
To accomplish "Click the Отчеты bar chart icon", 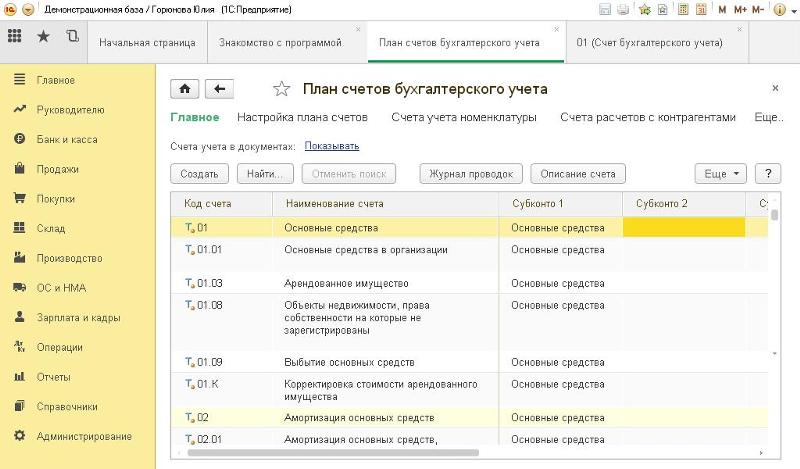I will point(19,376).
